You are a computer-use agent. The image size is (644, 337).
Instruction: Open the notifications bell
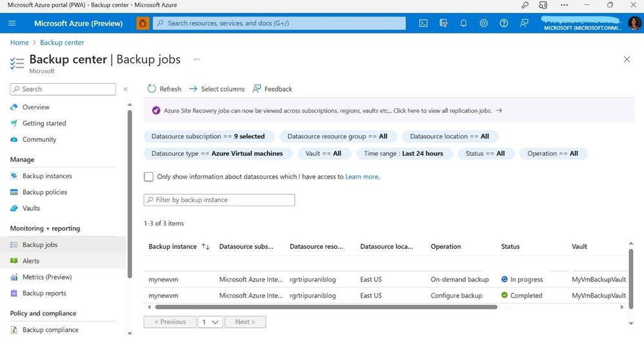pos(463,23)
